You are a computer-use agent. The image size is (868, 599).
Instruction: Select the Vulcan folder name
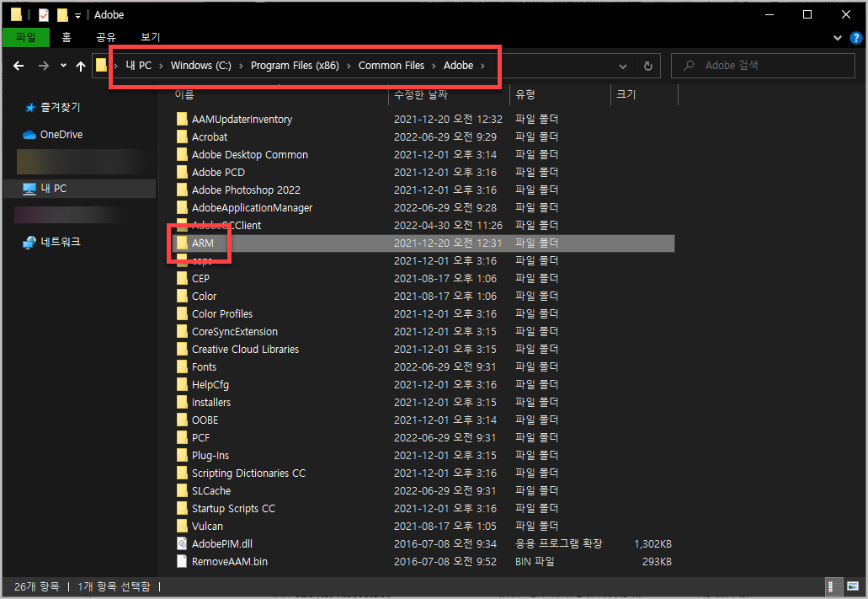coord(207,527)
